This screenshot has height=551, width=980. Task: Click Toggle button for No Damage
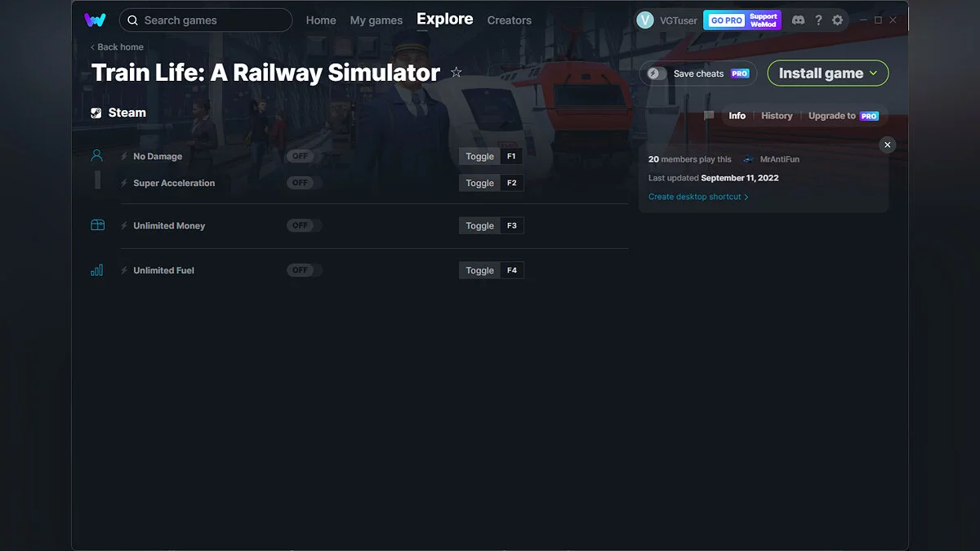pos(480,156)
